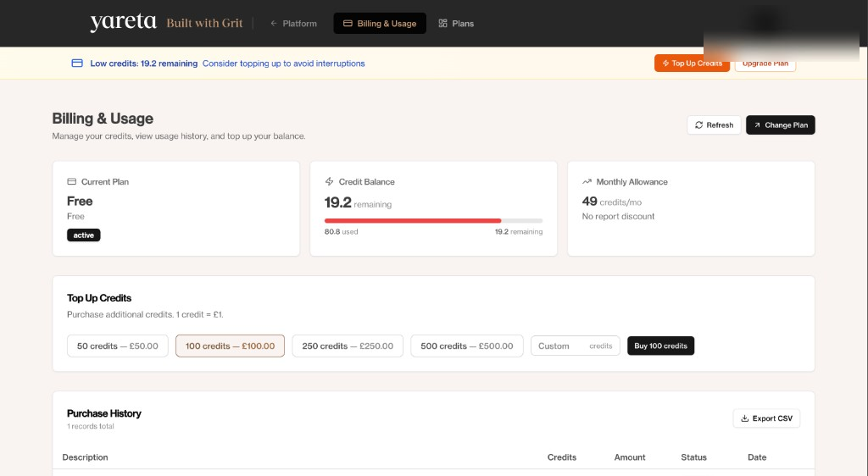This screenshot has width=868, height=476.
Task: Select the 50 credits — £50.00 option
Action: (117, 346)
